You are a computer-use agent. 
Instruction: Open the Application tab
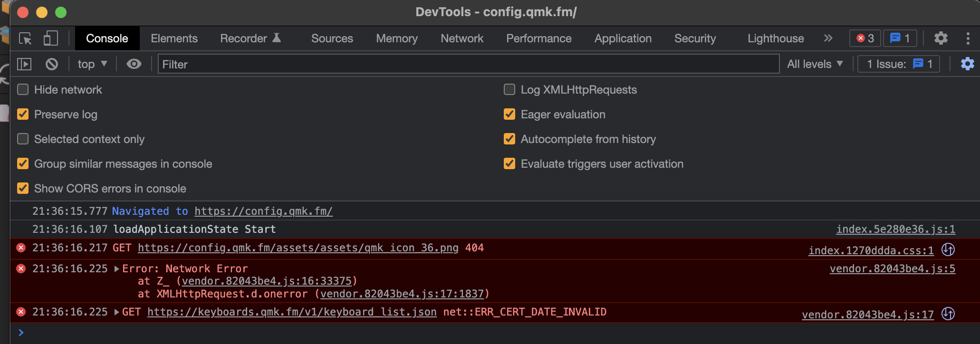(x=623, y=38)
